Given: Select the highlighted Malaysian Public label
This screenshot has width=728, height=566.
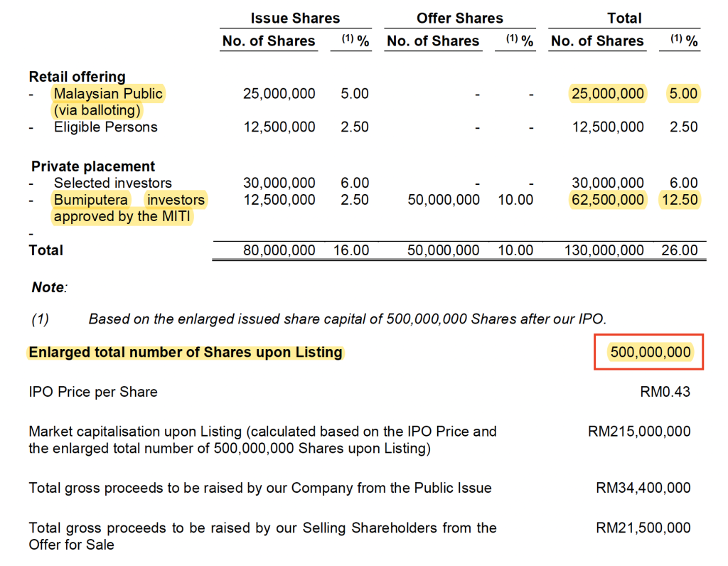Looking at the screenshot, I should [x=108, y=94].
